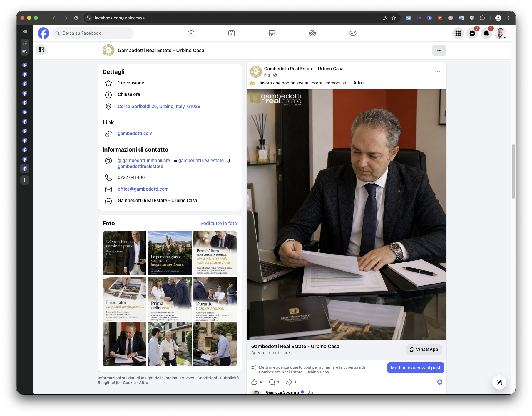Open the Groups icon in navigation
The width and height of the screenshot is (532, 416).
pyautogui.click(x=312, y=33)
